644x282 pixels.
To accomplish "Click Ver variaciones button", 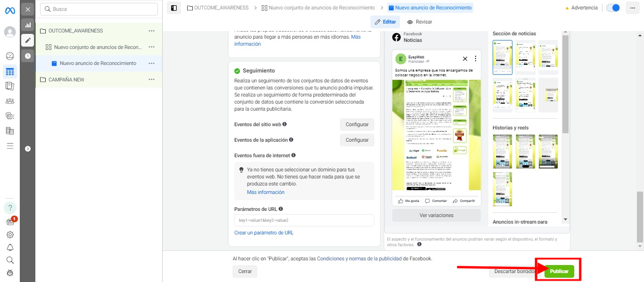I will click(x=436, y=215).
